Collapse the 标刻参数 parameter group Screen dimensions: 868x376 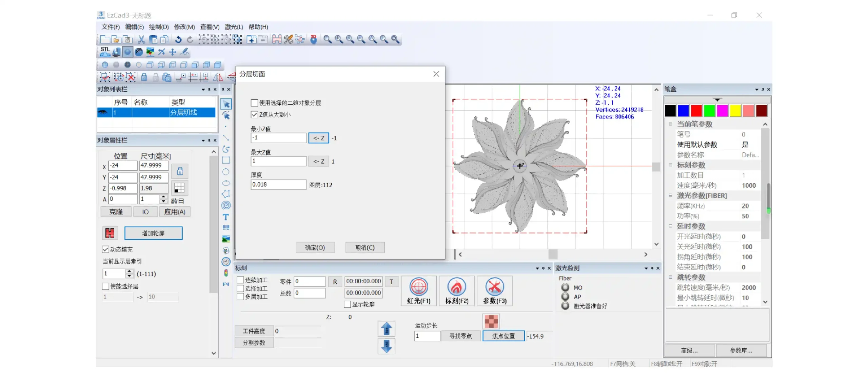(670, 165)
